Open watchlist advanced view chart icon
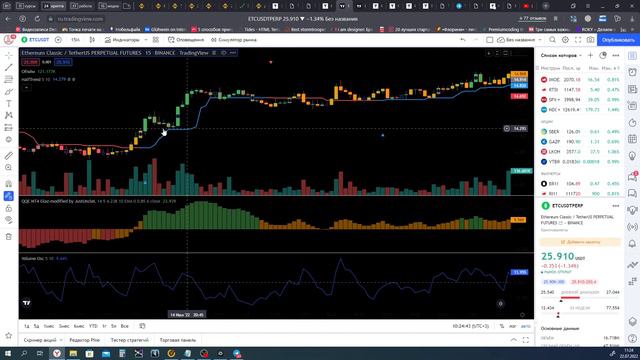640x360 pixels. 603,55
